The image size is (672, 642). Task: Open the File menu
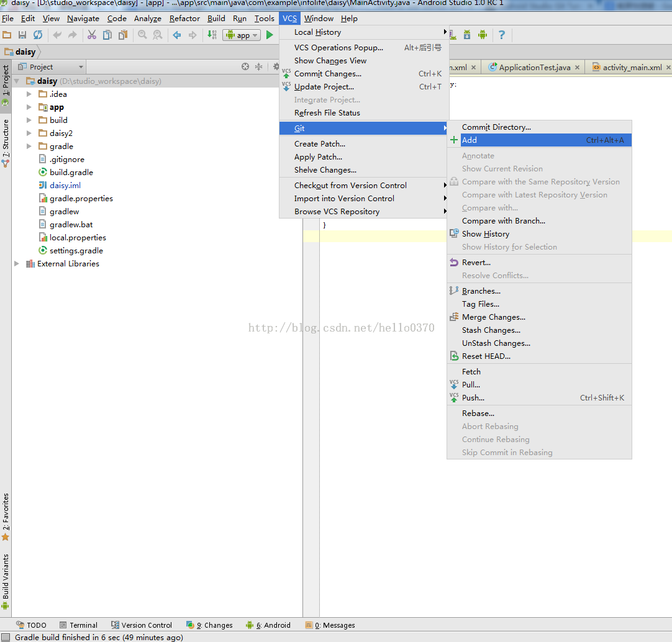[7, 19]
